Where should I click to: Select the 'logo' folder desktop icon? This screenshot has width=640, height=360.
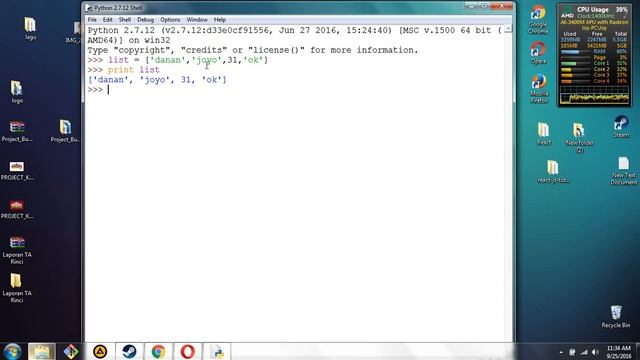click(x=17, y=92)
